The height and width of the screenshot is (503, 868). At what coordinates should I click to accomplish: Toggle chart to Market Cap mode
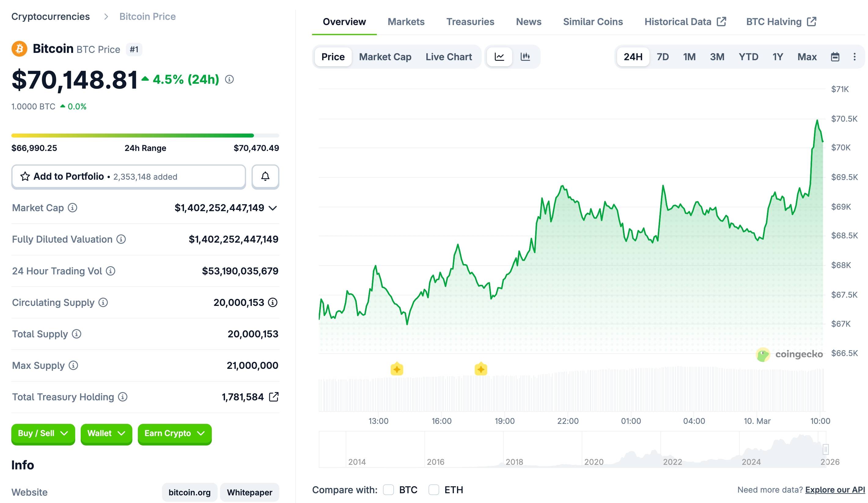tap(385, 57)
